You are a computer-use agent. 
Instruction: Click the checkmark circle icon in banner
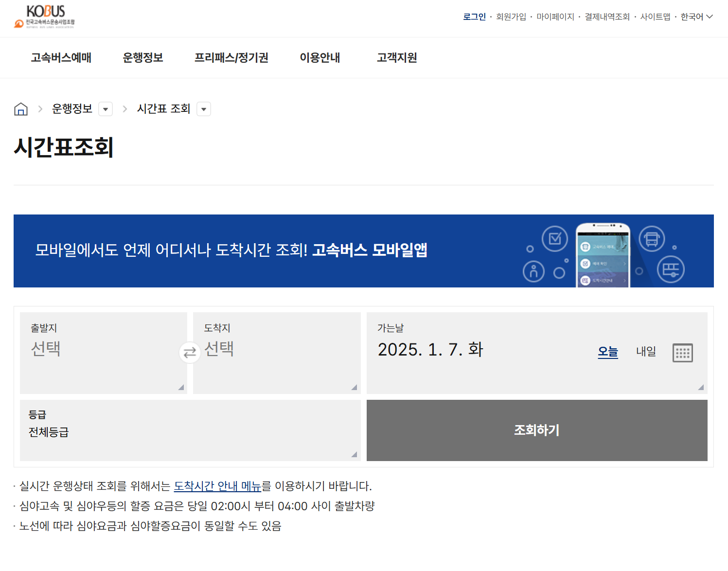554,239
